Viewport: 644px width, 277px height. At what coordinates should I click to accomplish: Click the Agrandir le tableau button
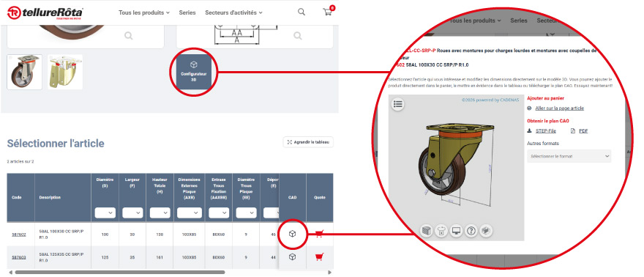(308, 142)
